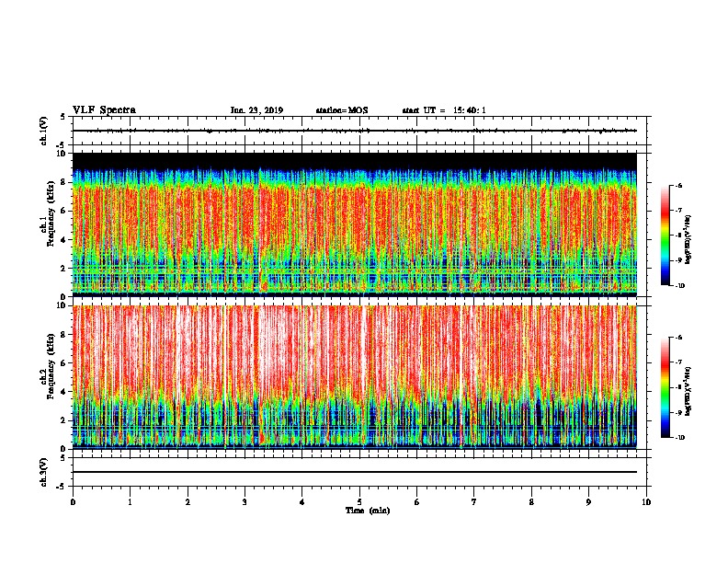The image size is (728, 563).
Task: Click the ch.1 spectrogram color bar
Action: pos(665,236)
